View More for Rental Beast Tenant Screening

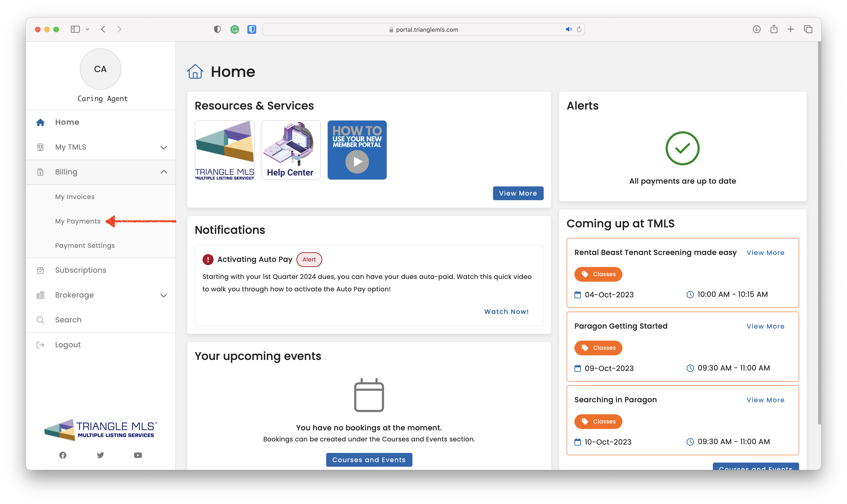(765, 253)
